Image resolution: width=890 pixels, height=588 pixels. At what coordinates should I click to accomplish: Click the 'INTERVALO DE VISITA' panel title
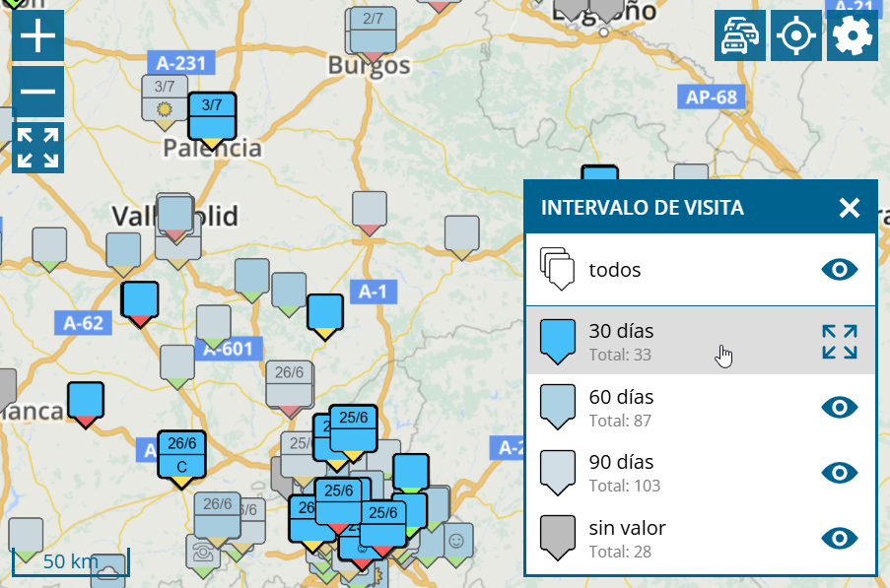642,208
